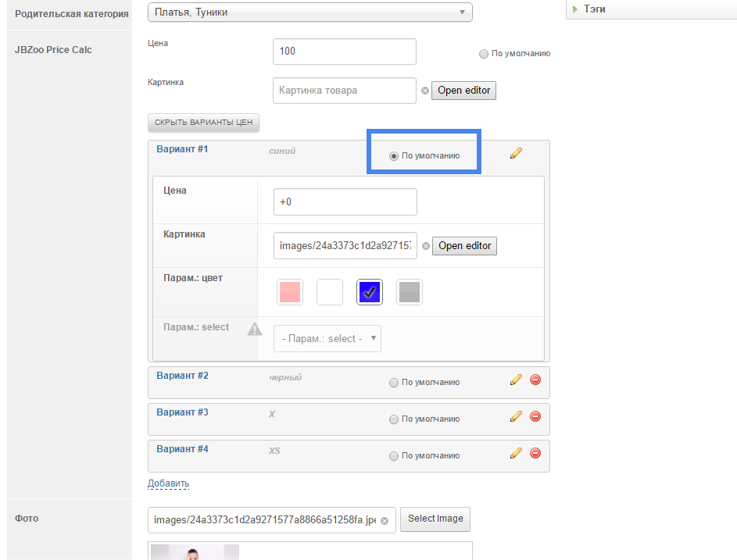The height and width of the screenshot is (560, 737).
Task: Pick the pink color swatch
Action: click(x=290, y=292)
